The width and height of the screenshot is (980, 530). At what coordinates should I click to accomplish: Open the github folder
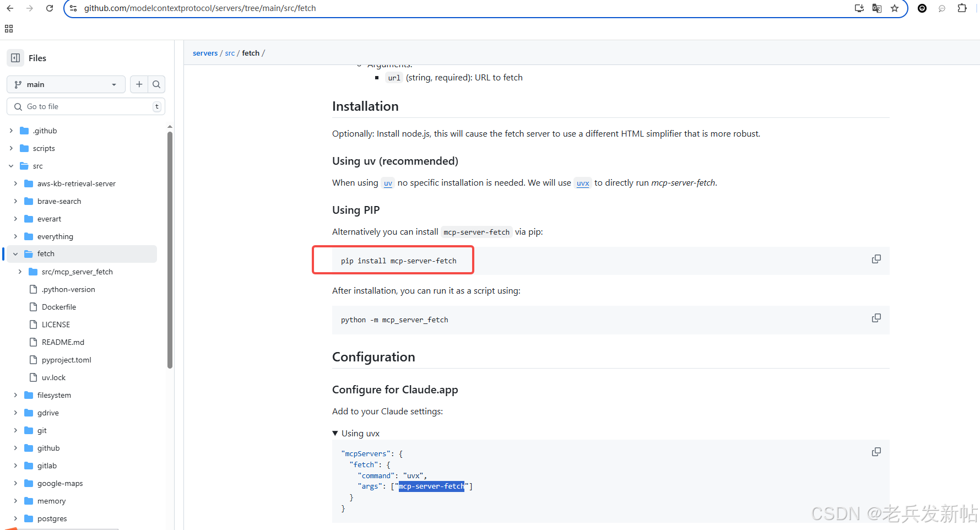click(x=48, y=448)
